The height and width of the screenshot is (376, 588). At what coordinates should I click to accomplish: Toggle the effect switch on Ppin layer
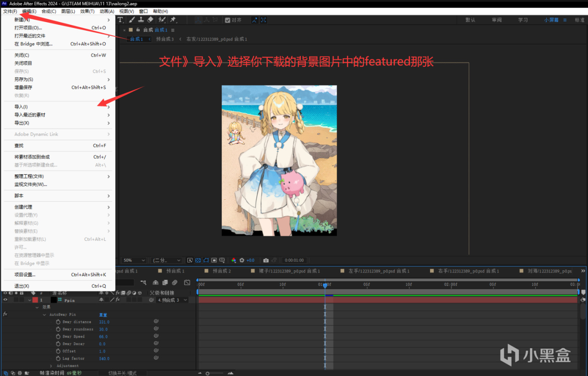click(118, 300)
